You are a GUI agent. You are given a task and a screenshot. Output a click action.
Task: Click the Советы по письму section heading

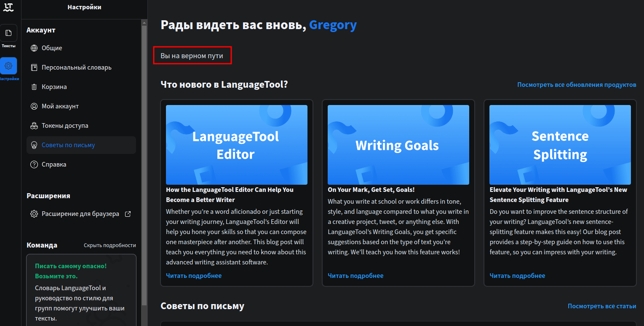pyautogui.click(x=203, y=306)
